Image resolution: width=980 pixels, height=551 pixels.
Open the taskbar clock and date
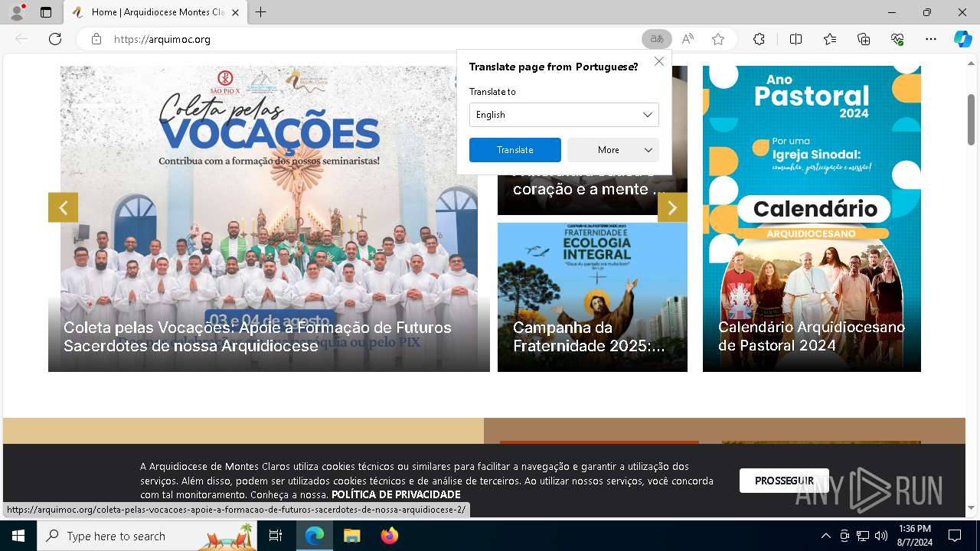coord(915,536)
